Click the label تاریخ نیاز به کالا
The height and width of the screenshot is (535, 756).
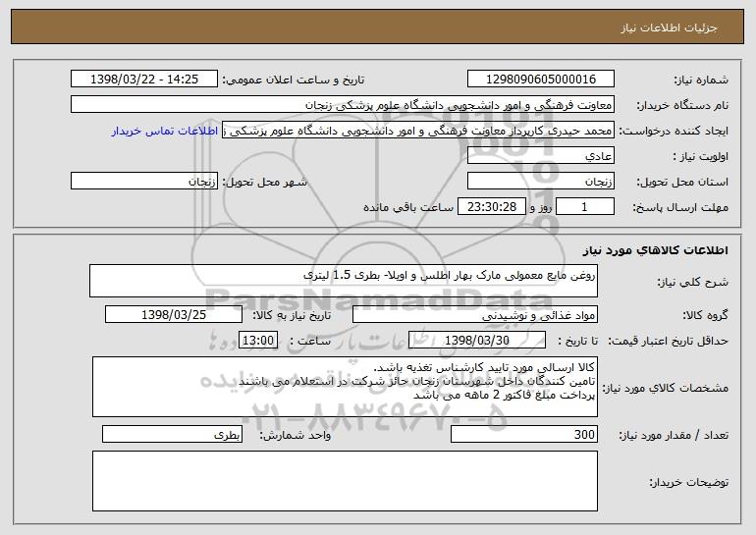click(292, 315)
